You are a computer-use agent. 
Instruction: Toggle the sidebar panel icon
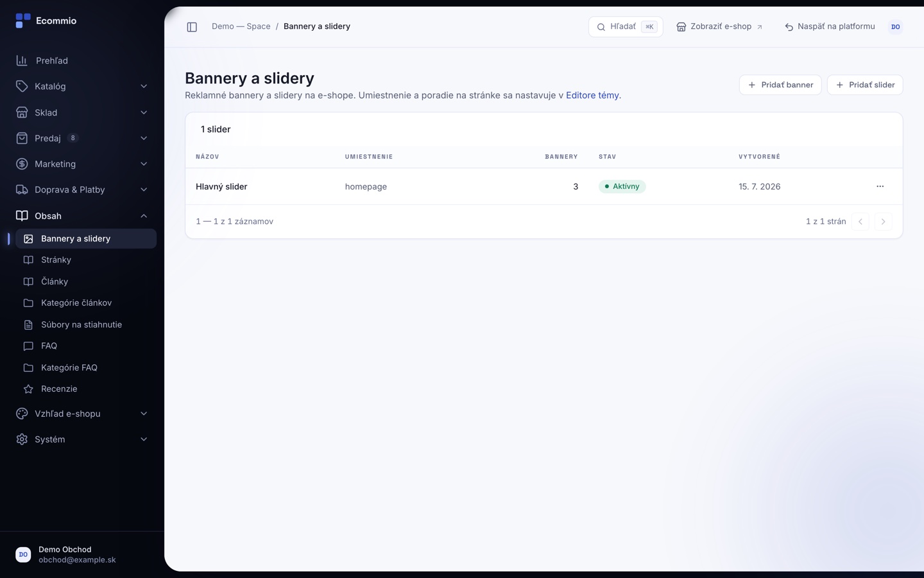point(192,27)
